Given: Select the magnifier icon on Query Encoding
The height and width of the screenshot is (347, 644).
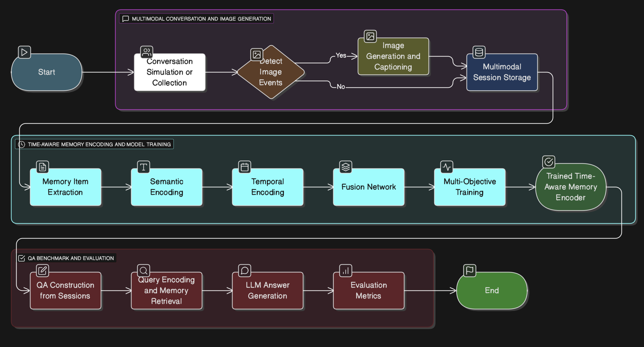Looking at the screenshot, I should (144, 270).
